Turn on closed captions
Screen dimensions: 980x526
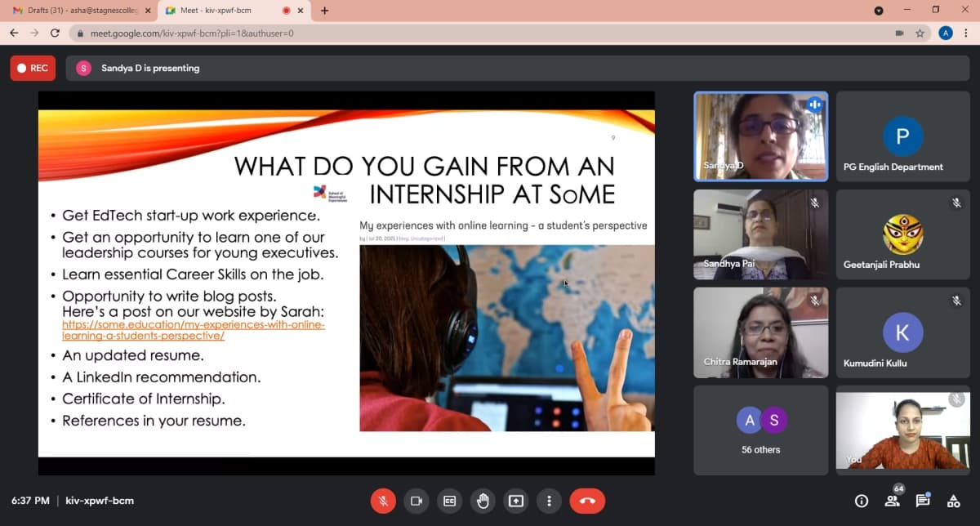click(x=449, y=501)
